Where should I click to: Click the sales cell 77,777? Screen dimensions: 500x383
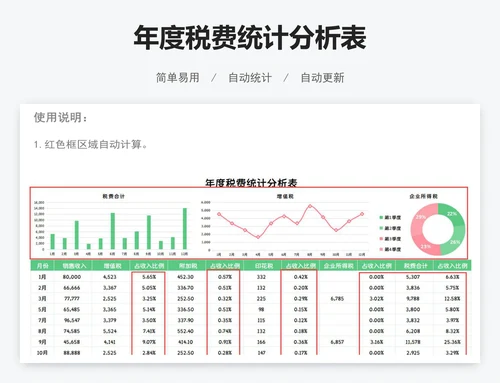point(72,298)
